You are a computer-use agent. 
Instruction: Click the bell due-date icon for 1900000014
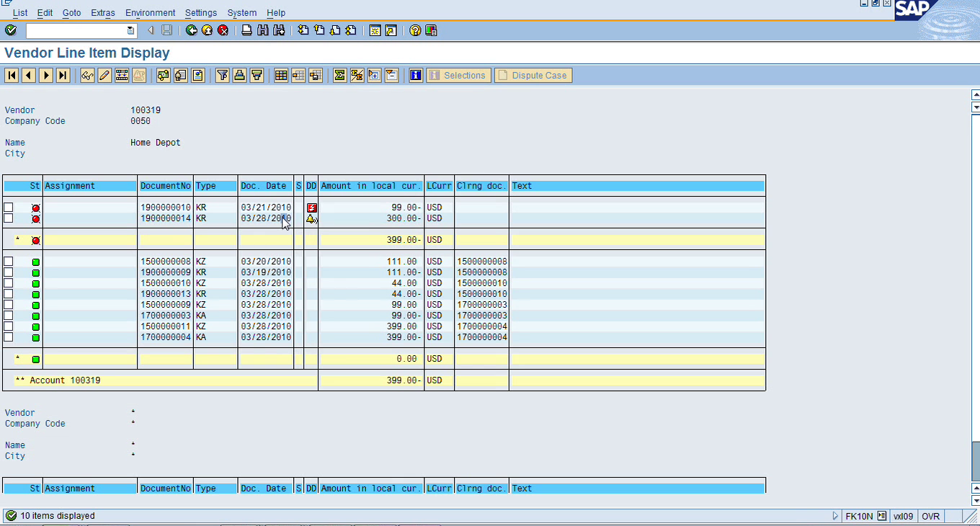point(311,218)
